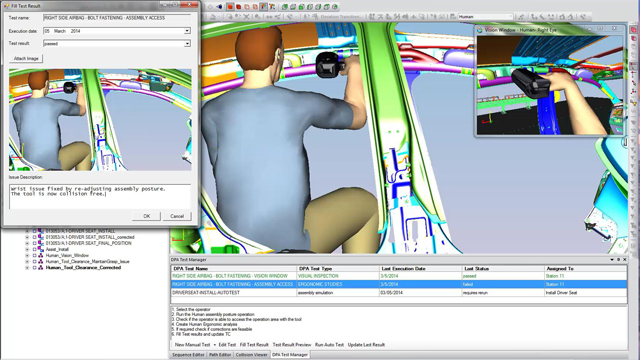Click the Last Execution Date column header
The image size is (640, 360).
click(421, 269)
